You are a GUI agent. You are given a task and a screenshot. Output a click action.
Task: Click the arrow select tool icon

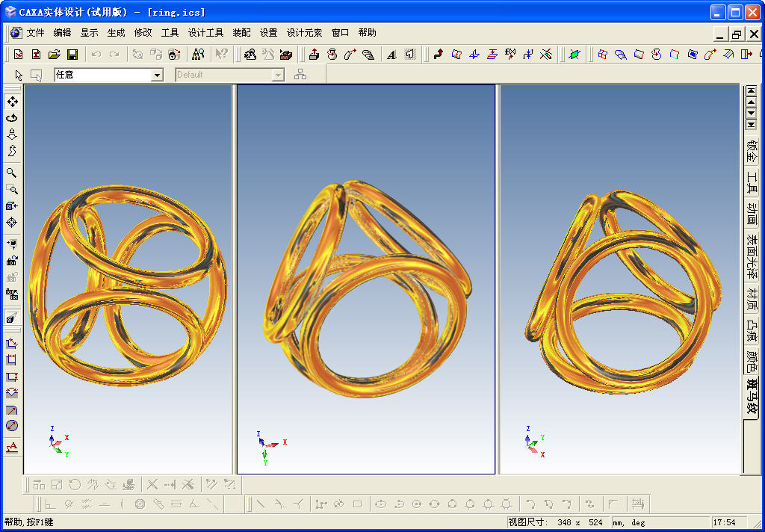pos(19,75)
